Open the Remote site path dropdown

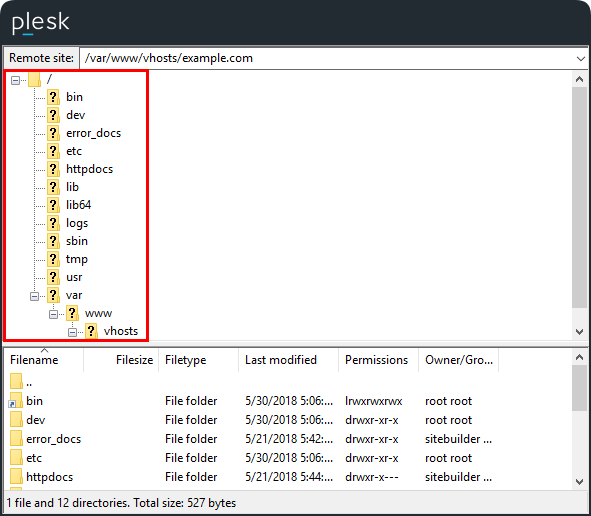tap(580, 58)
